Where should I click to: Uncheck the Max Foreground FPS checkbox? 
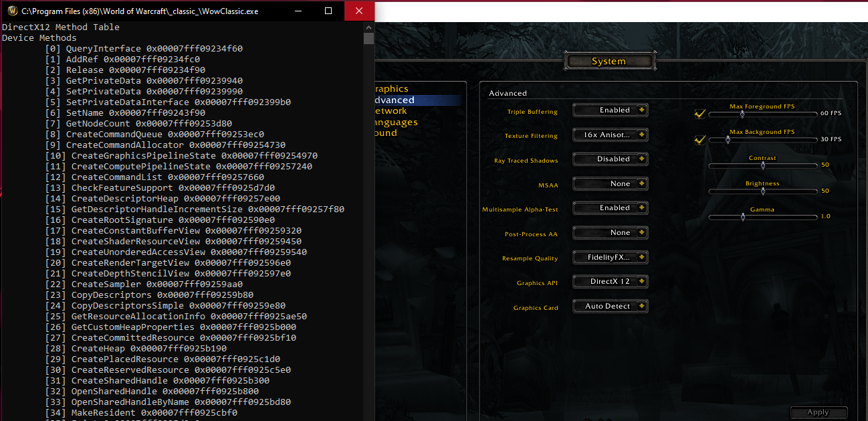[699, 114]
